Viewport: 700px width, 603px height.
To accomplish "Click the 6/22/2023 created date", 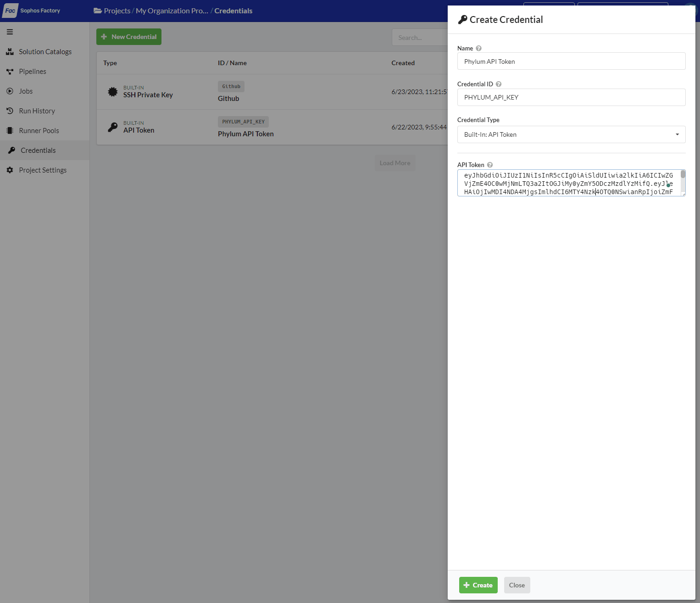I will 419,127.
